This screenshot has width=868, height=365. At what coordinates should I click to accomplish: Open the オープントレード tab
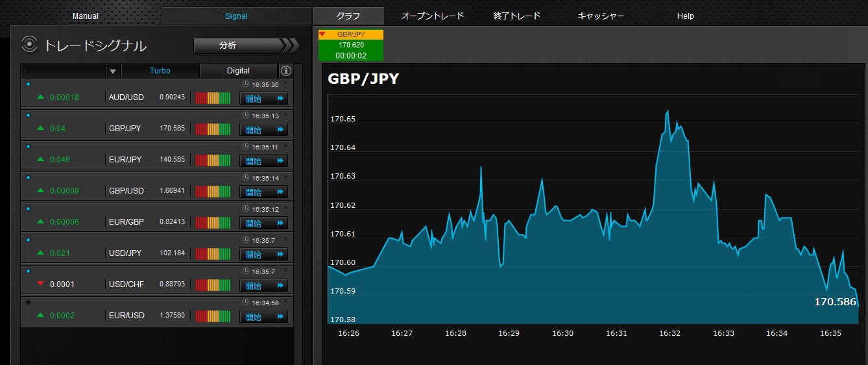coord(433,16)
